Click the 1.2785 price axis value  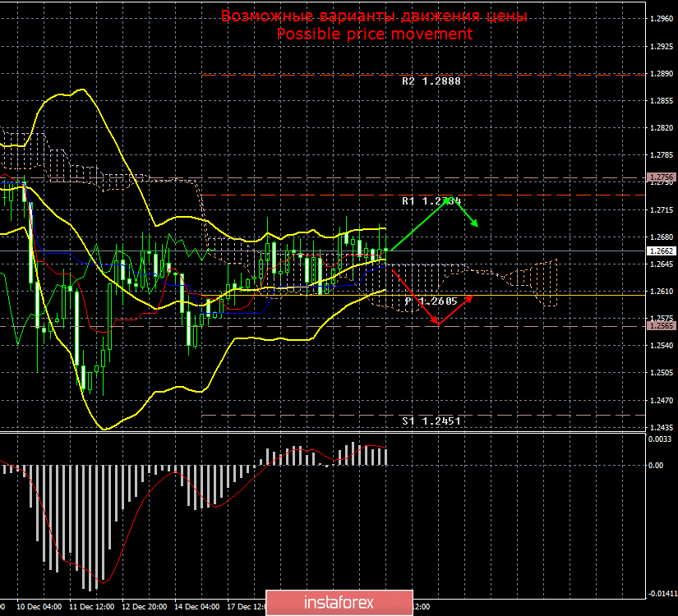tap(662, 154)
